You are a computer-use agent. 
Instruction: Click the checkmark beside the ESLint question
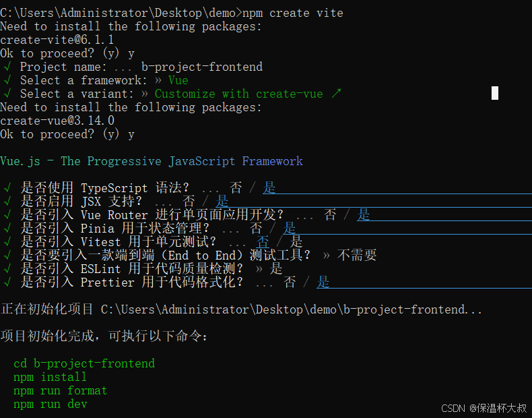7,269
